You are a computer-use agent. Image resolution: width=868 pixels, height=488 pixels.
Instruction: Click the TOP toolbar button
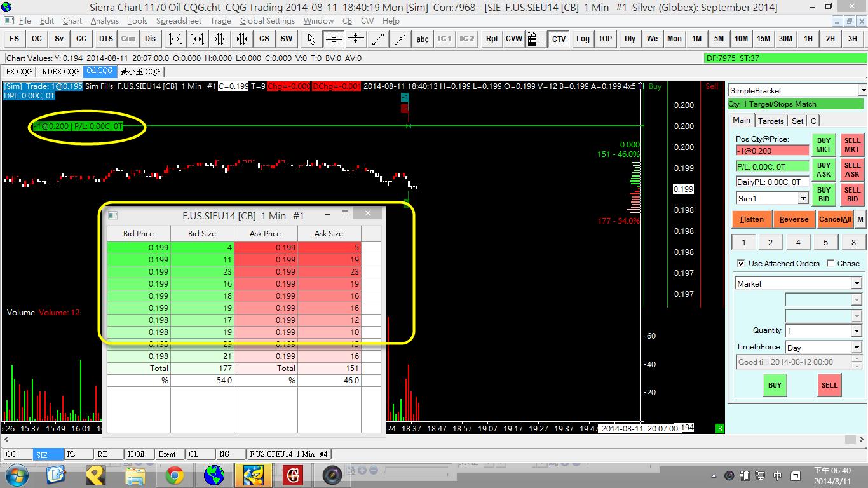click(x=605, y=39)
